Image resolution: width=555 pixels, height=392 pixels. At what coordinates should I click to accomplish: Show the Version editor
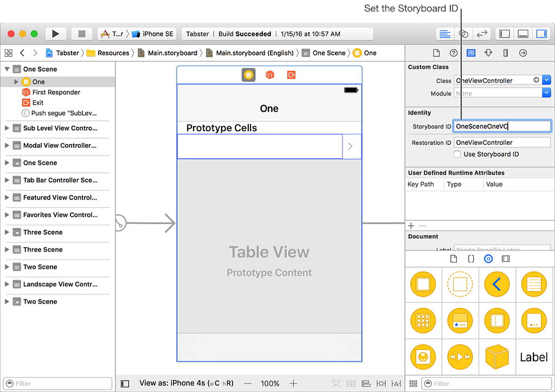pos(482,34)
